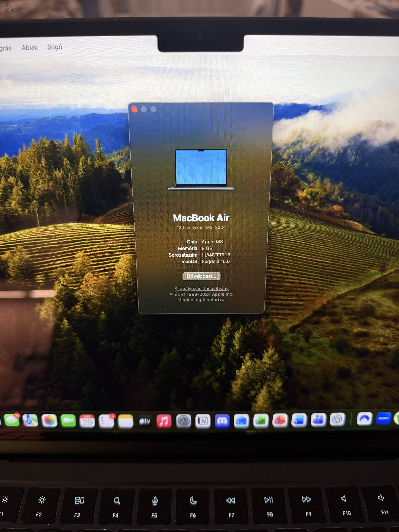Open Reminders in the Dock
This screenshot has width=399, height=532.
click(107, 421)
